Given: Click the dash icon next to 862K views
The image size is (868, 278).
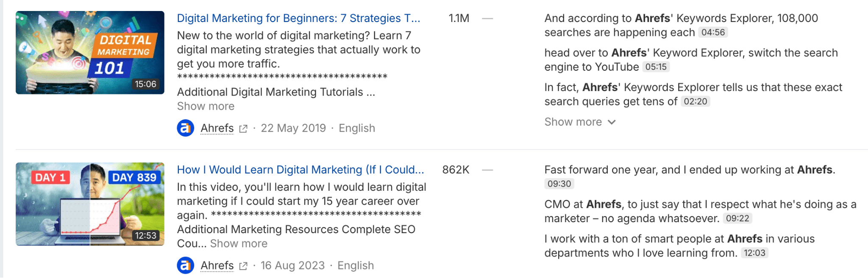Looking at the screenshot, I should pos(488,170).
